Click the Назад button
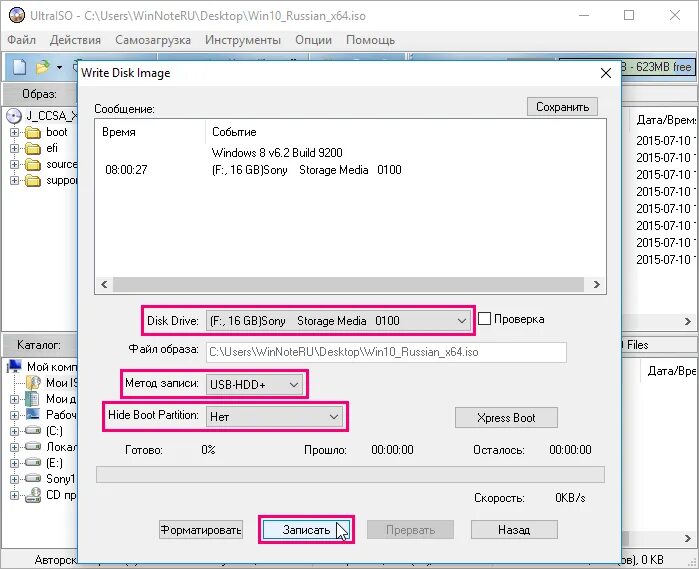Image resolution: width=699 pixels, height=569 pixels. (514, 530)
